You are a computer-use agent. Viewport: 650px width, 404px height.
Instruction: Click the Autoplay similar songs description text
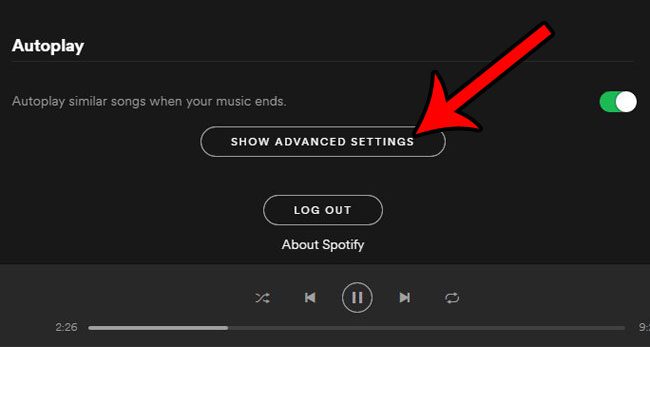149,102
